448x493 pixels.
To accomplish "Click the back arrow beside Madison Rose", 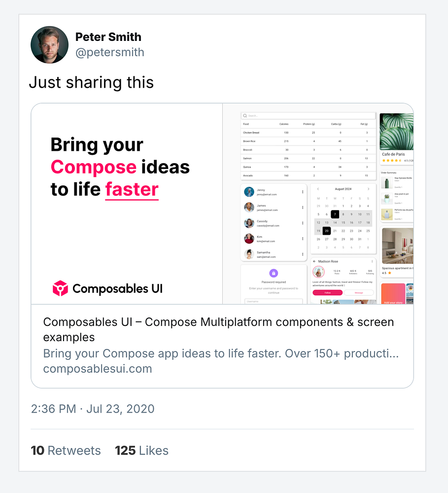I will pyautogui.click(x=314, y=261).
